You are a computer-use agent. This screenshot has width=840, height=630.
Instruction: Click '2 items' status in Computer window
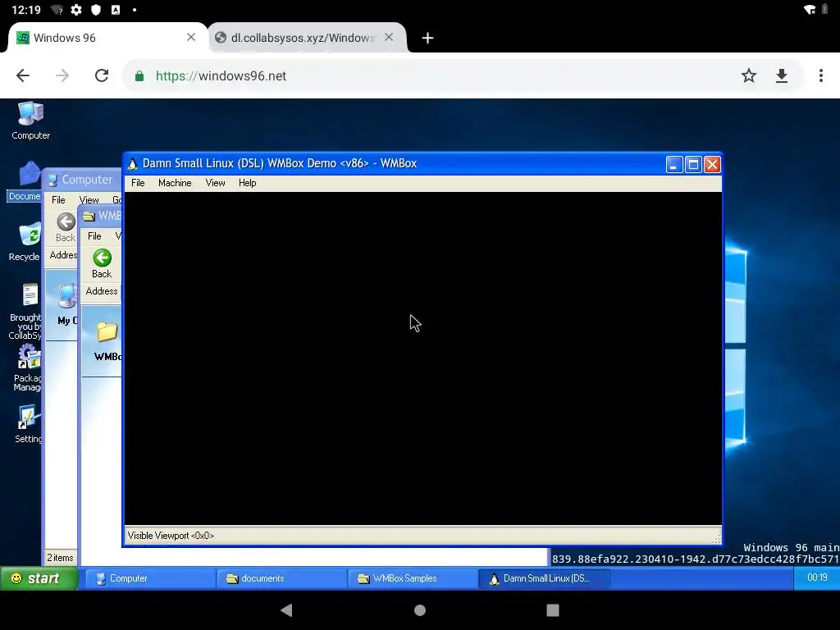pyautogui.click(x=60, y=558)
